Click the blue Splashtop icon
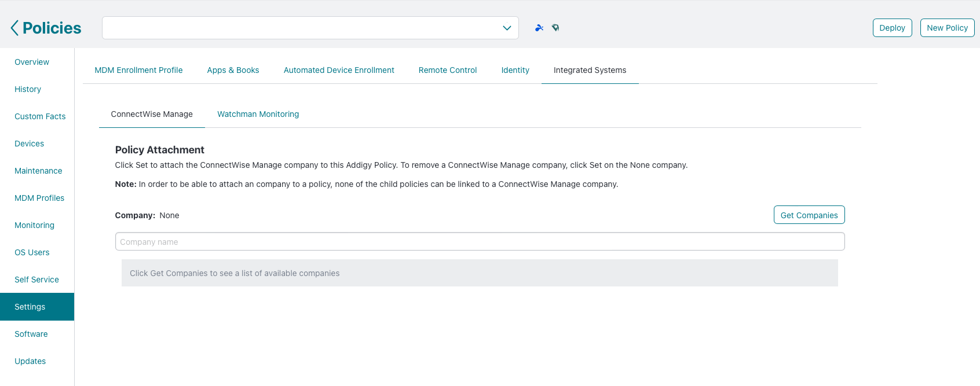Viewport: 980px width, 386px height. click(539, 28)
